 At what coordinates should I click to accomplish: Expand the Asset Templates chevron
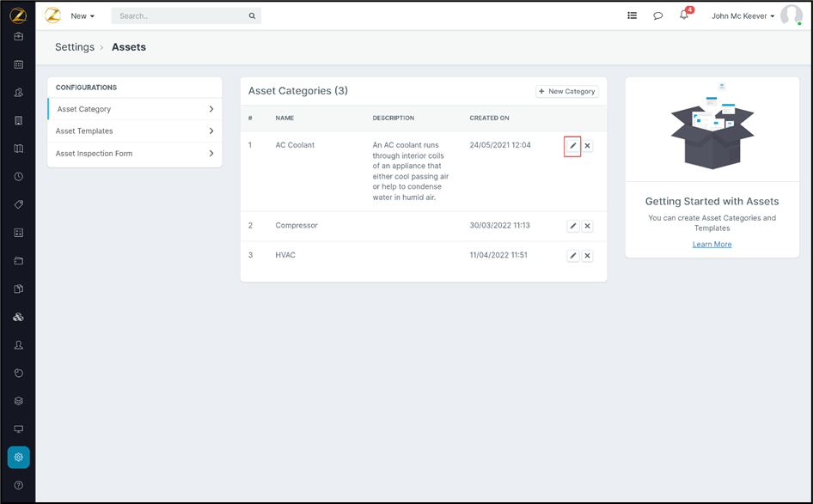coord(211,131)
